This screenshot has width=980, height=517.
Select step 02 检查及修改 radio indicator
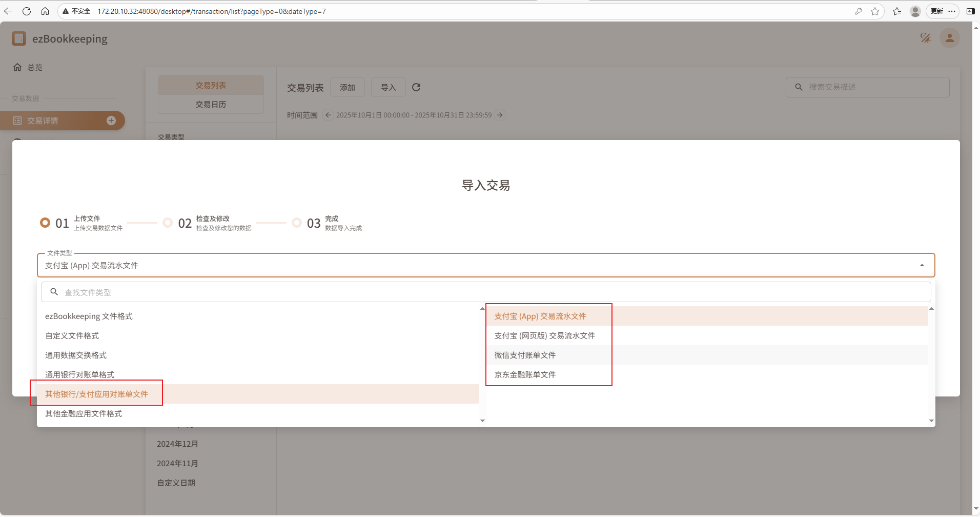[168, 222]
